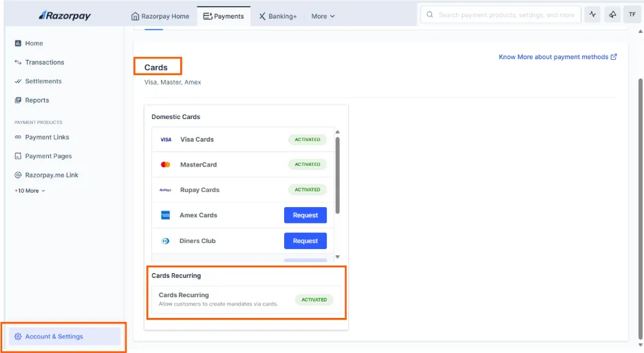Screen dimensions: 644x353
Task: Open Know More about payment methods link
Action: tap(557, 56)
